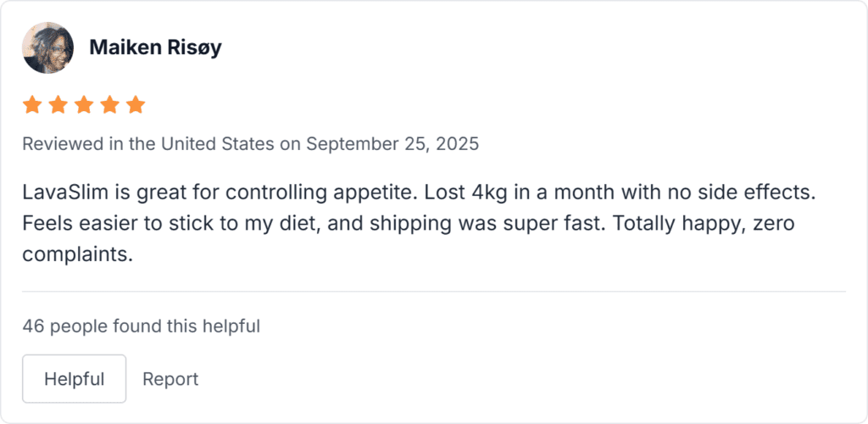The height and width of the screenshot is (424, 868).
Task: Click the word "complaints." ending the review
Action: coord(78,254)
